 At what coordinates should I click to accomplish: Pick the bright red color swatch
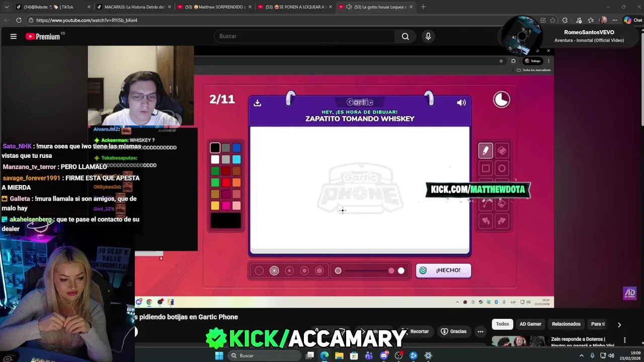(226, 183)
